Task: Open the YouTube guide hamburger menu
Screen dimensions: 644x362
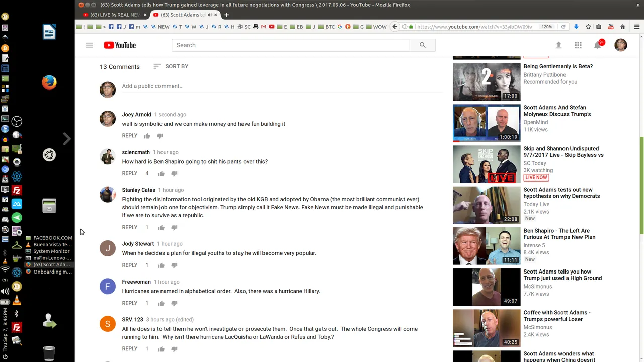Action: [89, 45]
